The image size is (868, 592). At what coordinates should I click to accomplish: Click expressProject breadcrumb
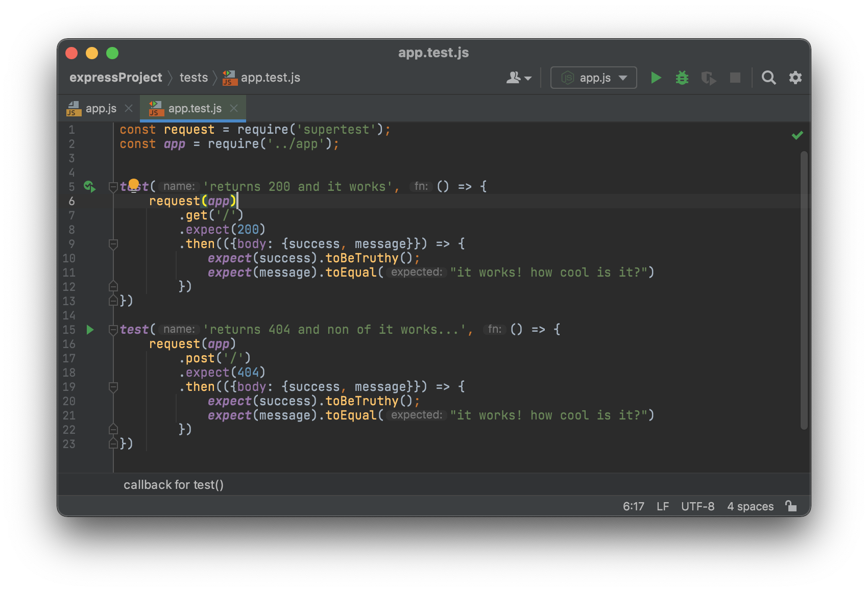coord(116,78)
